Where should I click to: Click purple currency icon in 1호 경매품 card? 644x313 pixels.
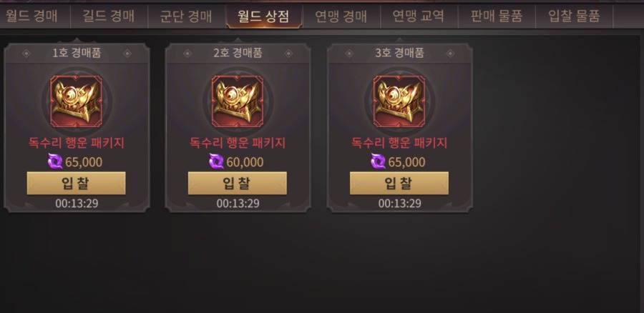[55, 162]
